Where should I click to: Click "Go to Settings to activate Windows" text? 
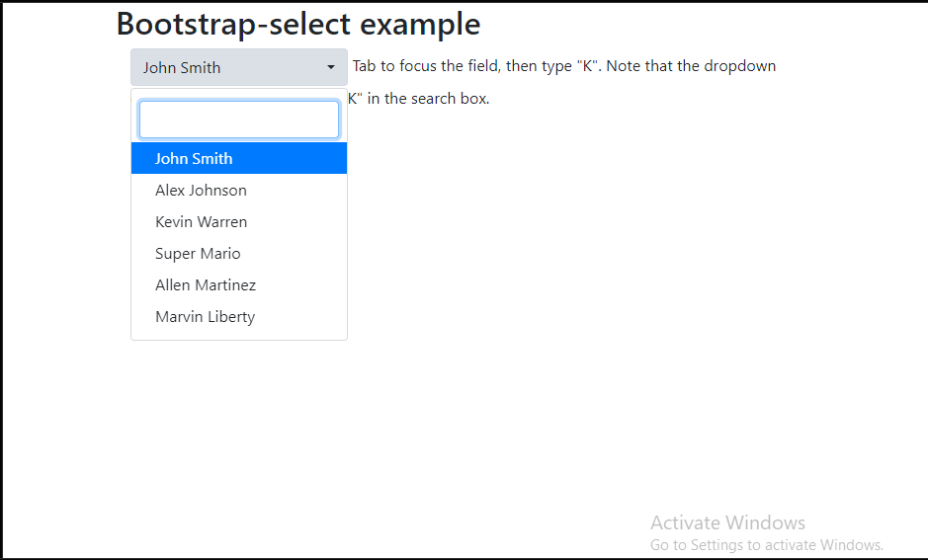point(766,545)
